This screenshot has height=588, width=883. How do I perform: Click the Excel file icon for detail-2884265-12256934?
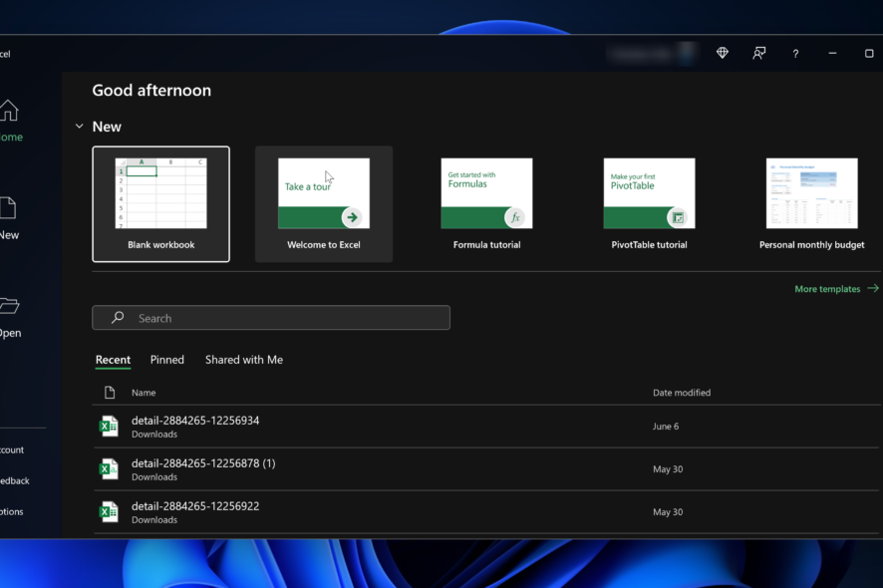109,427
